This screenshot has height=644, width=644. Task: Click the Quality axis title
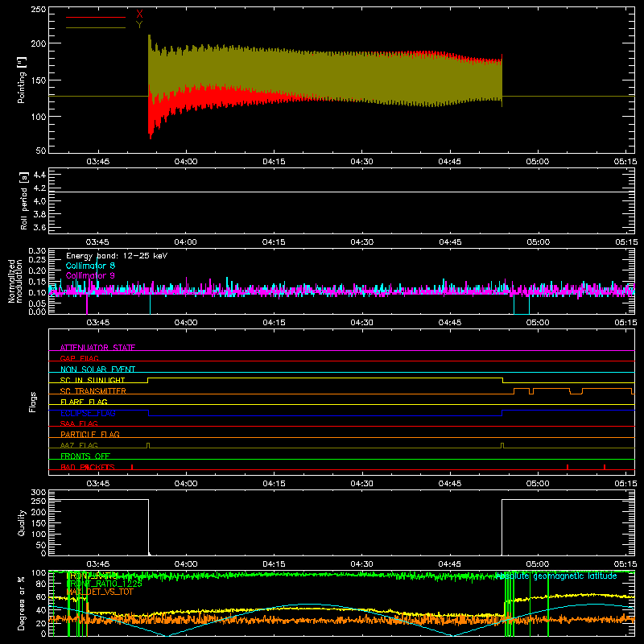coord(22,522)
